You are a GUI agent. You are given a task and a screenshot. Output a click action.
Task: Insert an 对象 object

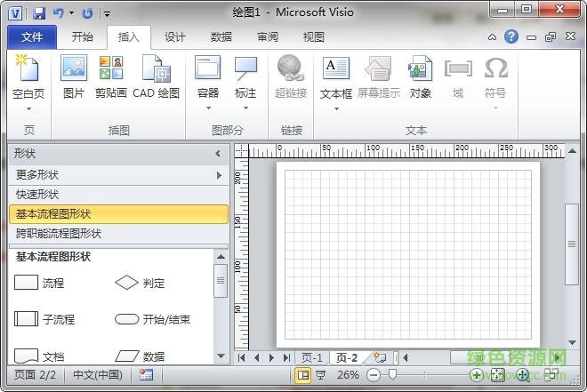coord(420,76)
